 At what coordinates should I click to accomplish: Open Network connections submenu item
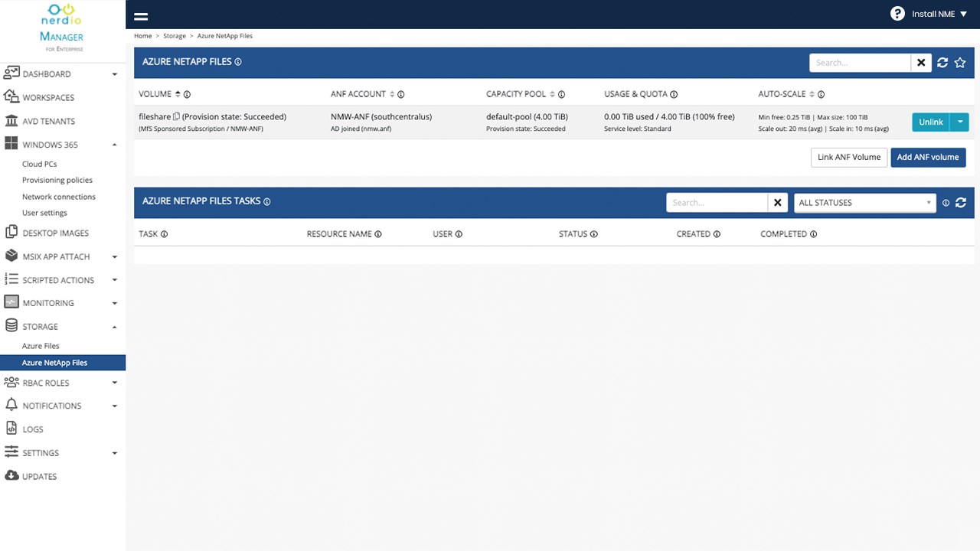coord(59,197)
